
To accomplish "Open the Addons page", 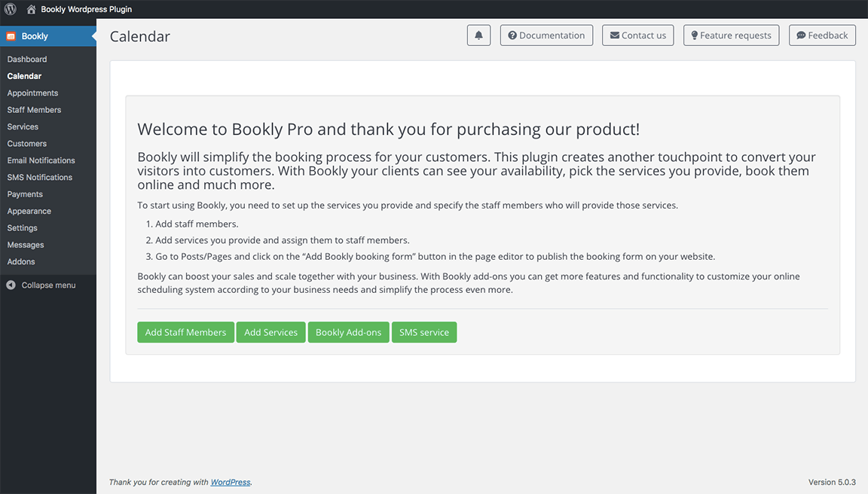I will (21, 261).
